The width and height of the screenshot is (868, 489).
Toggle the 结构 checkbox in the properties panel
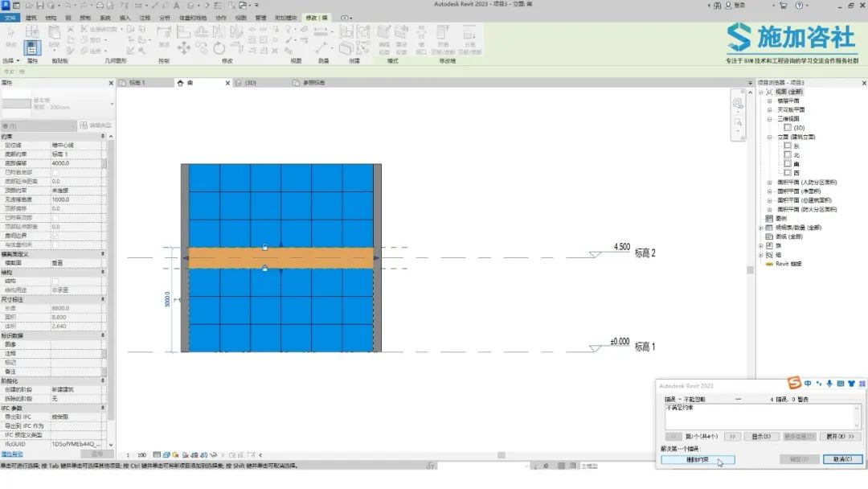point(55,281)
